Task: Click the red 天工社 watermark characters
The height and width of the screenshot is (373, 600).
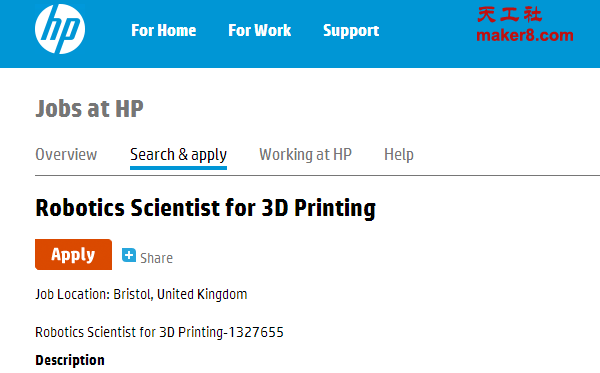Action: click(x=510, y=15)
